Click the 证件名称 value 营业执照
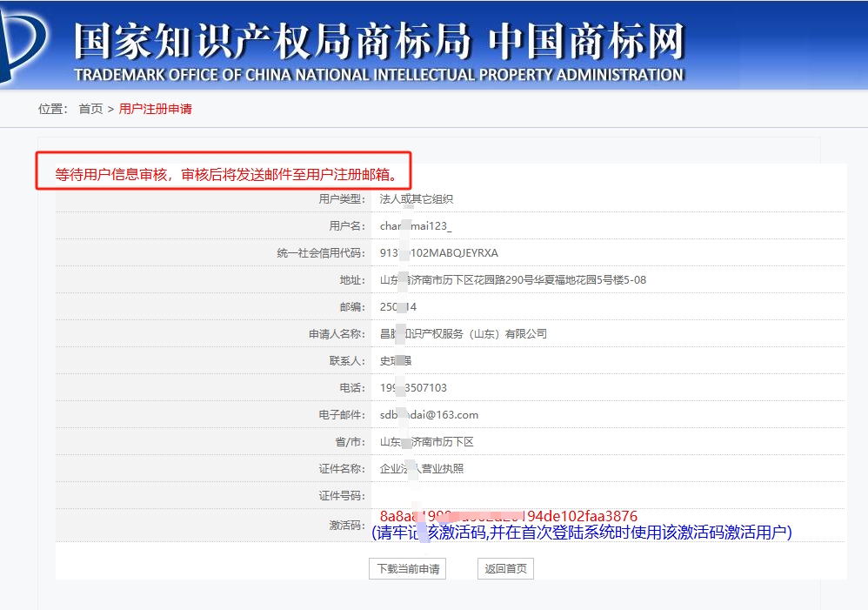 coord(422,469)
